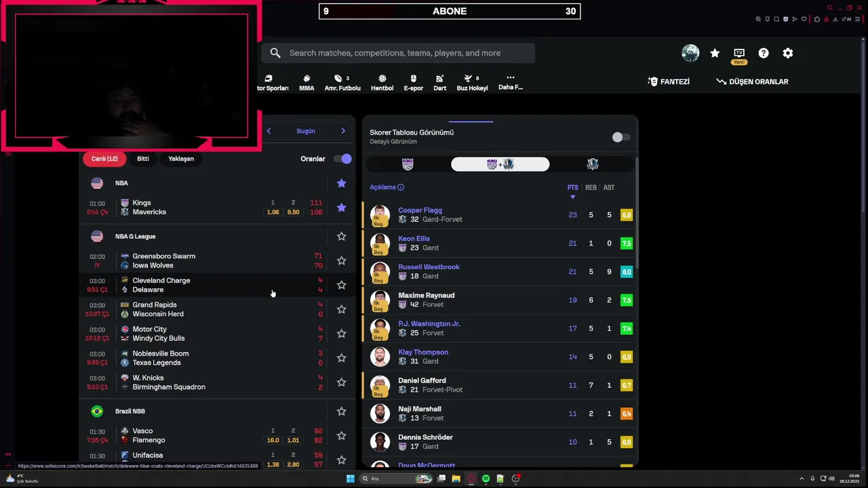Sort by the PTS column arrow
The image size is (868, 488).
(x=572, y=197)
